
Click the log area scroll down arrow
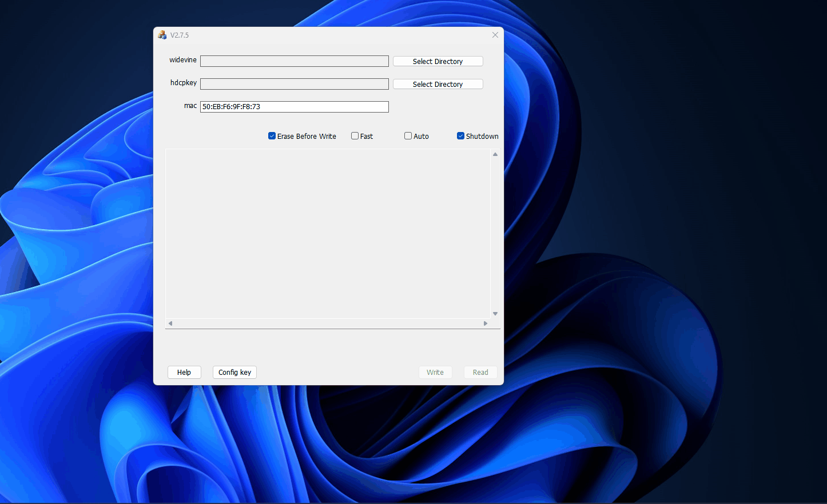tap(495, 314)
